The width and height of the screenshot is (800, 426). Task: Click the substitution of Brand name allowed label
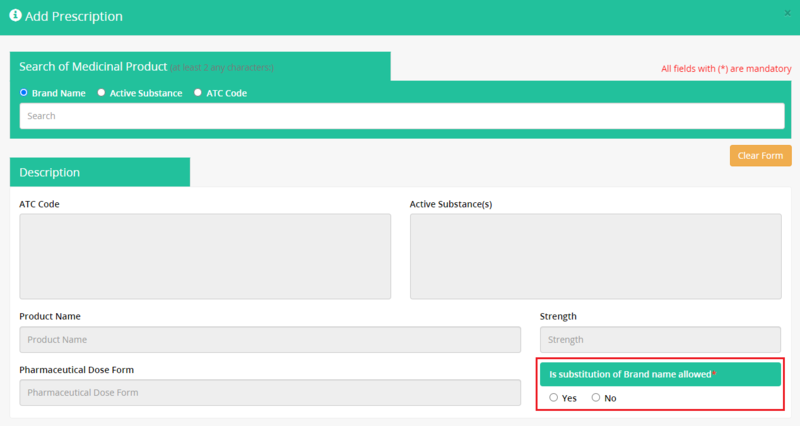(631, 374)
